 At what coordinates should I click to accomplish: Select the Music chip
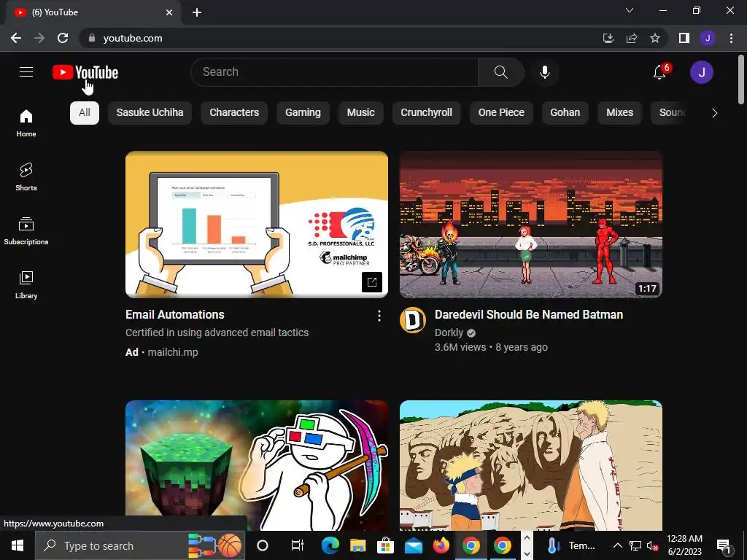tap(360, 113)
